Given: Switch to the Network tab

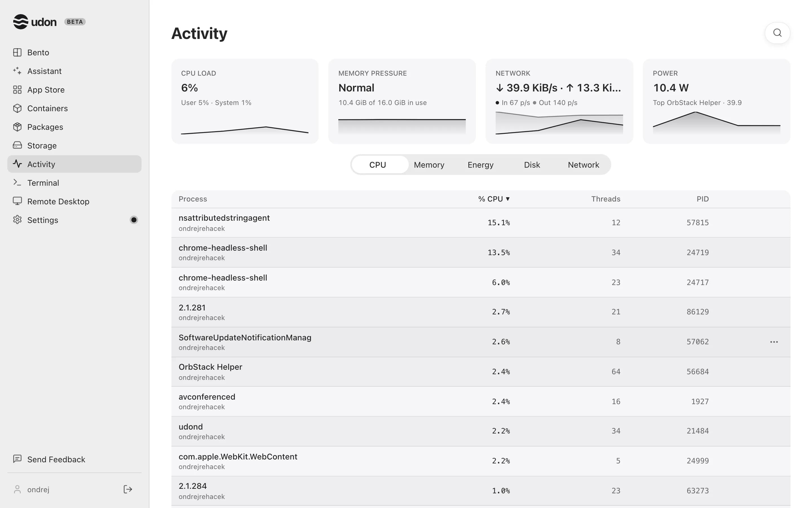Looking at the screenshot, I should click(x=583, y=165).
